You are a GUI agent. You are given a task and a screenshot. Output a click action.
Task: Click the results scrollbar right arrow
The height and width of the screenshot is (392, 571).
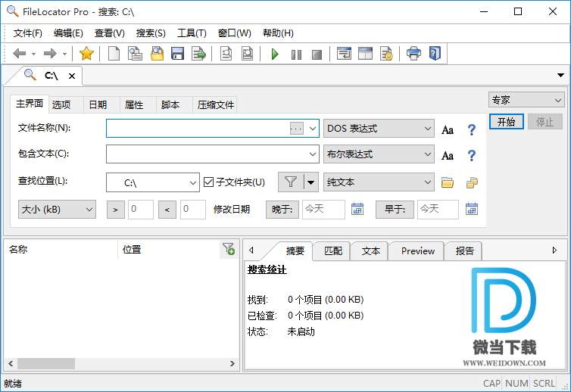point(232,363)
